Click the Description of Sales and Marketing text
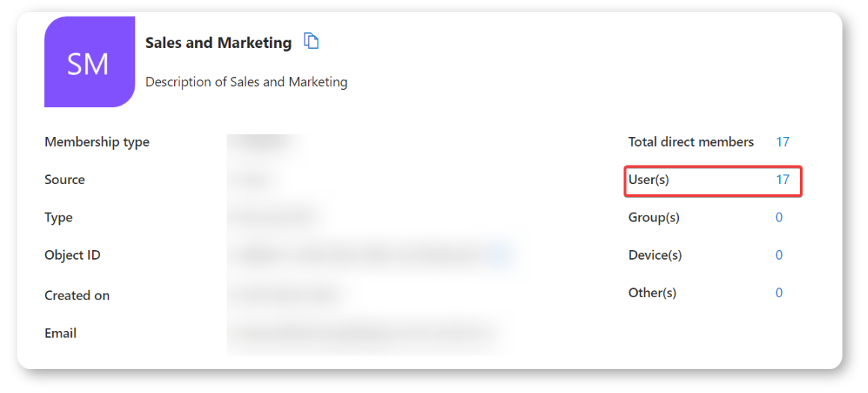Screen dimensions: 868x393 246,82
